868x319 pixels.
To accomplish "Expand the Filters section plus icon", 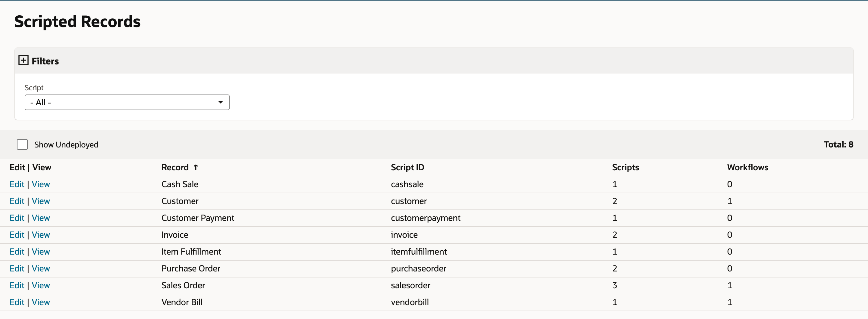I will (x=23, y=60).
